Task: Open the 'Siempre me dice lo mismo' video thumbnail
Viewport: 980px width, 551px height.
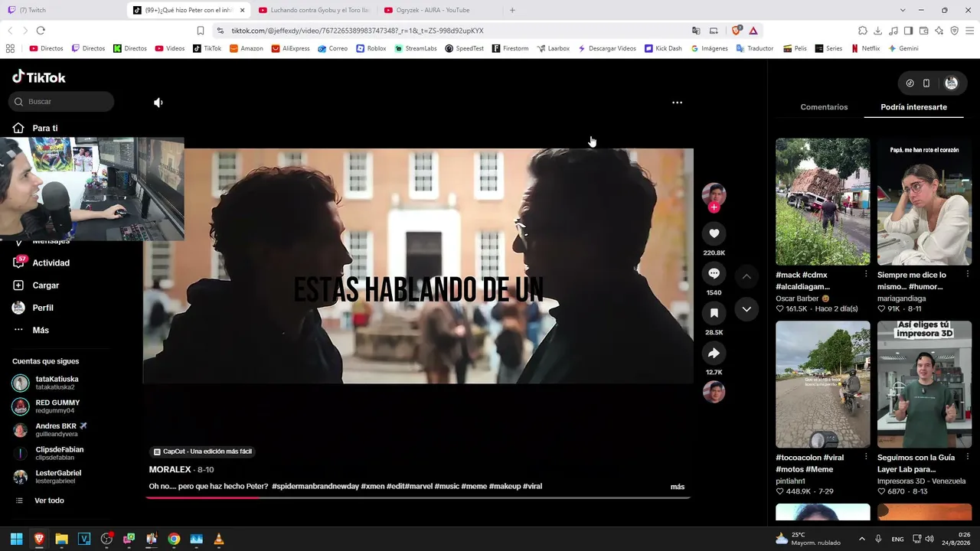Action: [924, 201]
